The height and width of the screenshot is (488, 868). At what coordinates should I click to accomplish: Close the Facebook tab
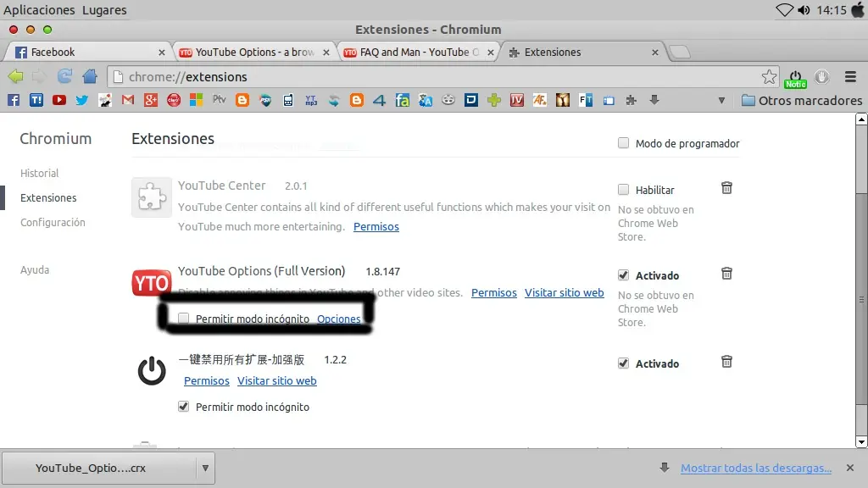coord(162,52)
